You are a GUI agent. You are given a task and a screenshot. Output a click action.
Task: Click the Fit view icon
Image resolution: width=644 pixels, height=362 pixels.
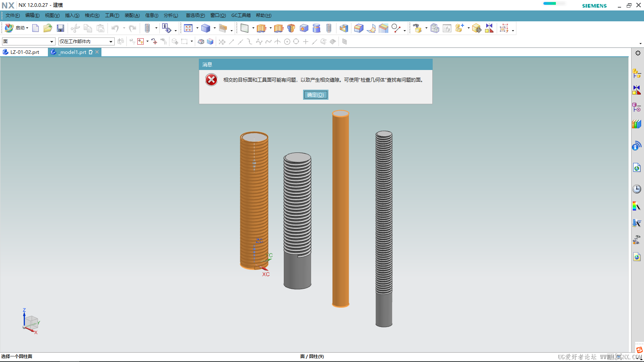coord(188,28)
